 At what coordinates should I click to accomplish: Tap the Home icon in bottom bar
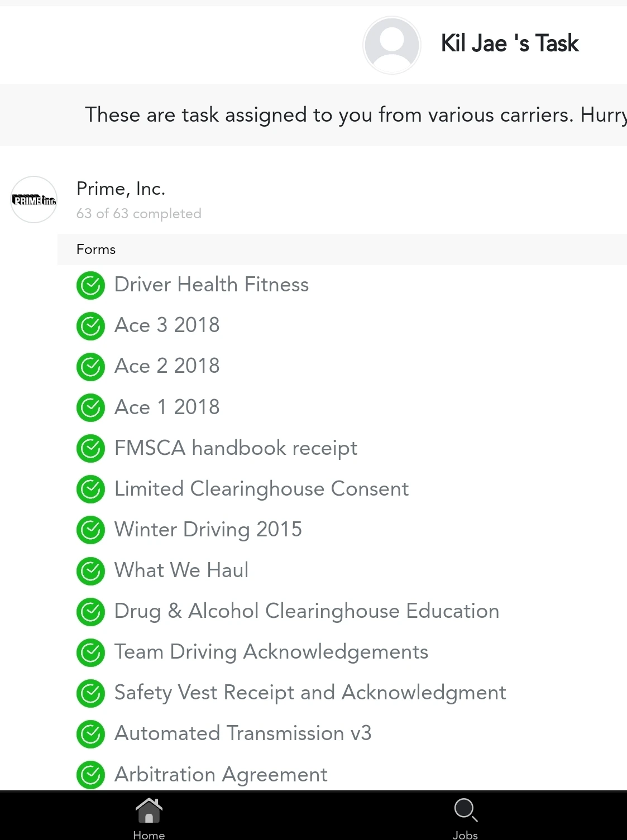(149, 810)
